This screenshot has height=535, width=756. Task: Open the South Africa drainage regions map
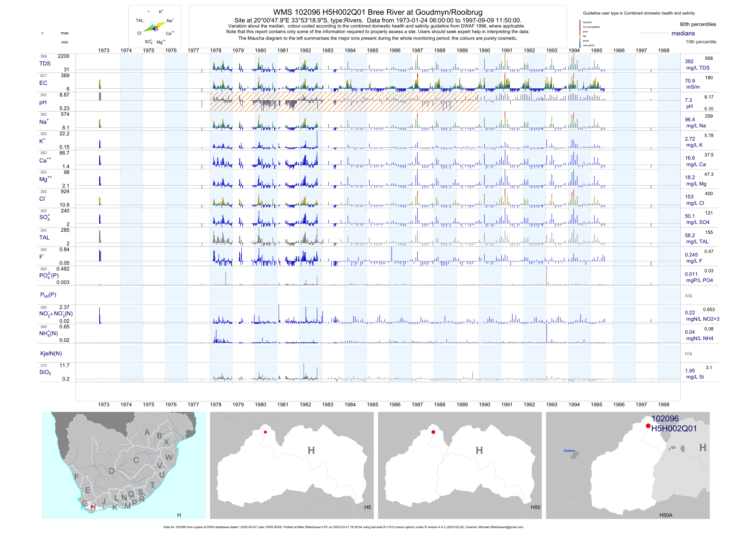point(124,465)
